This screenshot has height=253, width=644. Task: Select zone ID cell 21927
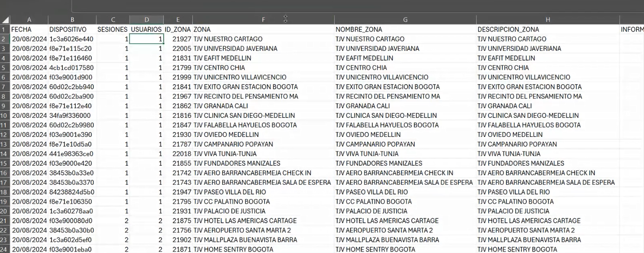tap(178, 39)
